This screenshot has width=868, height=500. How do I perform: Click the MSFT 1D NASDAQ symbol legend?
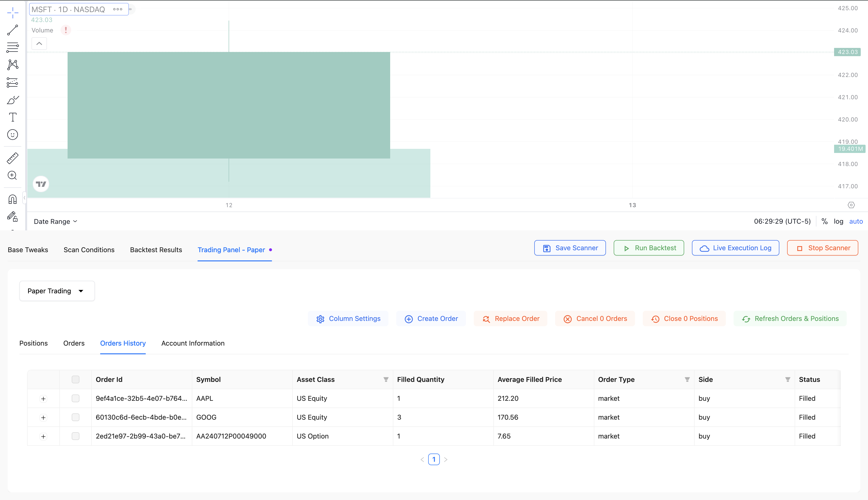click(x=68, y=9)
